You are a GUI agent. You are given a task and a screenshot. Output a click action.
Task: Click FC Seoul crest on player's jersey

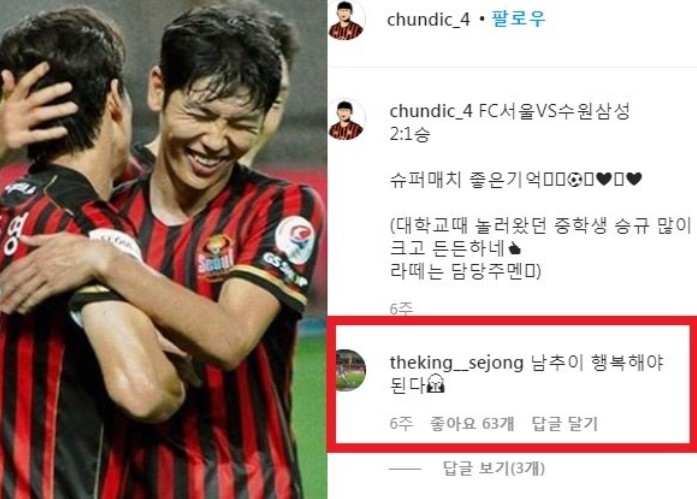point(215,258)
